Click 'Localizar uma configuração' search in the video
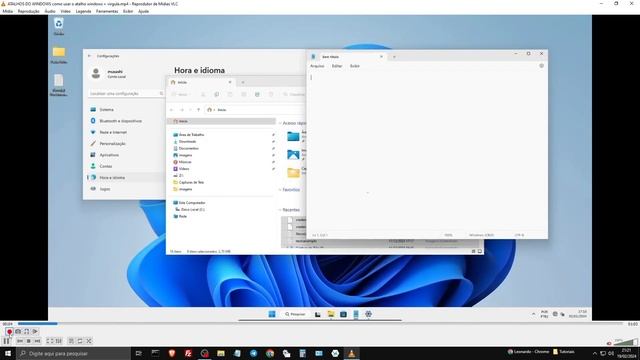Viewport: 640px width, 360px height. [126, 93]
